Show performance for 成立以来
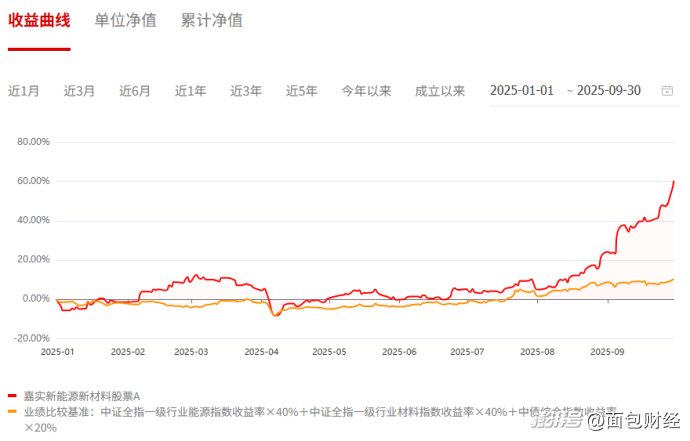Screen dimensions: 690x441 click(440, 91)
